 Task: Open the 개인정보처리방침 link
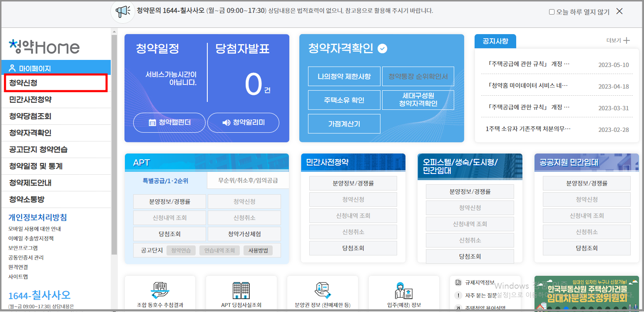(37, 218)
